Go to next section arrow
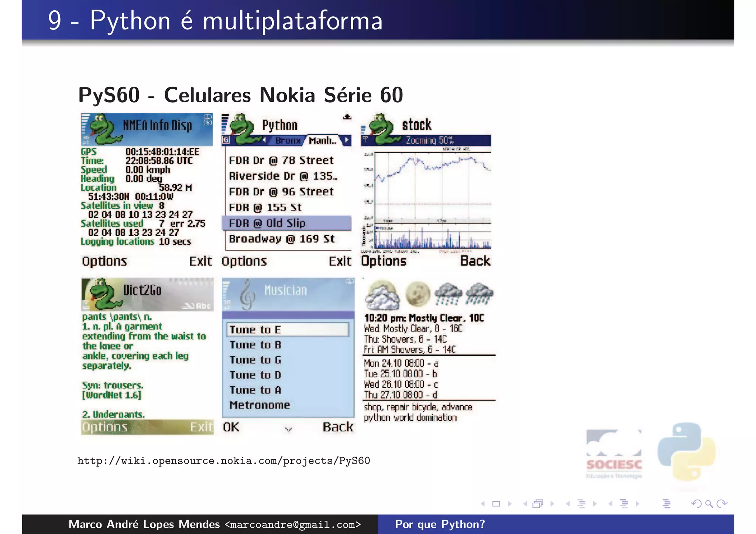This screenshot has height=534, width=756. (x=638, y=504)
